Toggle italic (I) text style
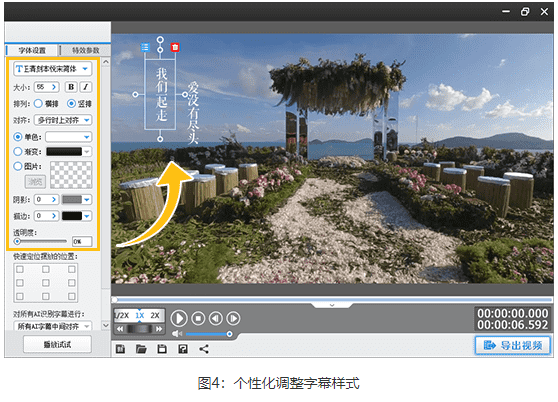The height and width of the screenshot is (402, 558). pos(85,87)
